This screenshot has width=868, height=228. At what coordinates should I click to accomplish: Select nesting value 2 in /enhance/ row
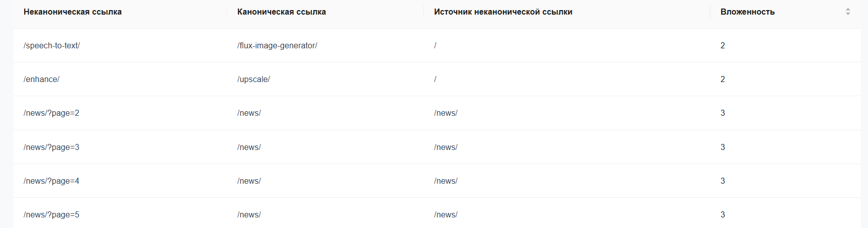(x=723, y=79)
